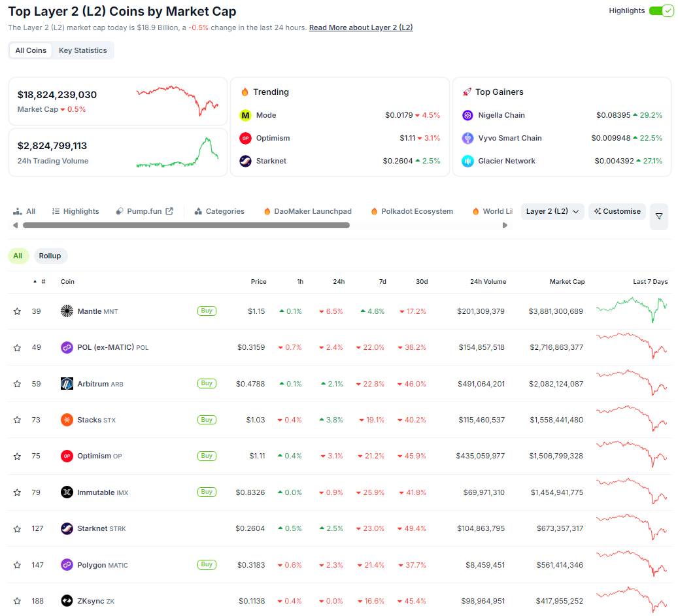This screenshot has width=678, height=616.
Task: Toggle the Optimism row favorite star
Action: pyautogui.click(x=17, y=456)
